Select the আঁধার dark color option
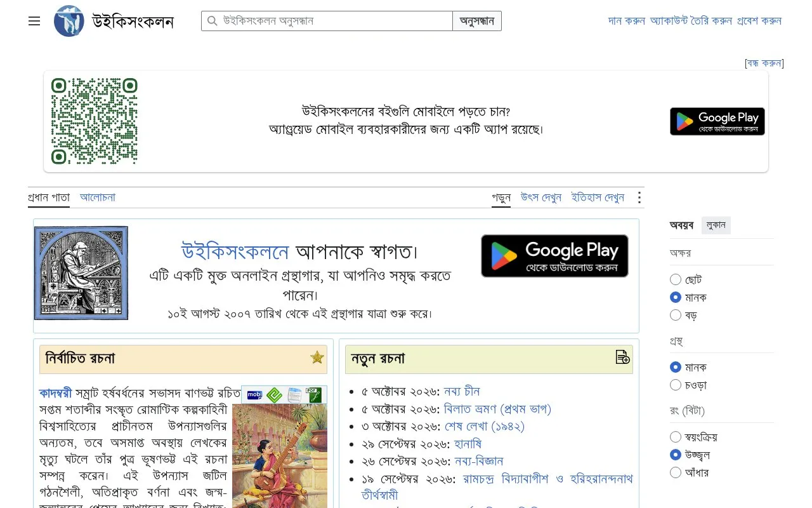Image resolution: width=812 pixels, height=508 pixels. click(x=676, y=472)
